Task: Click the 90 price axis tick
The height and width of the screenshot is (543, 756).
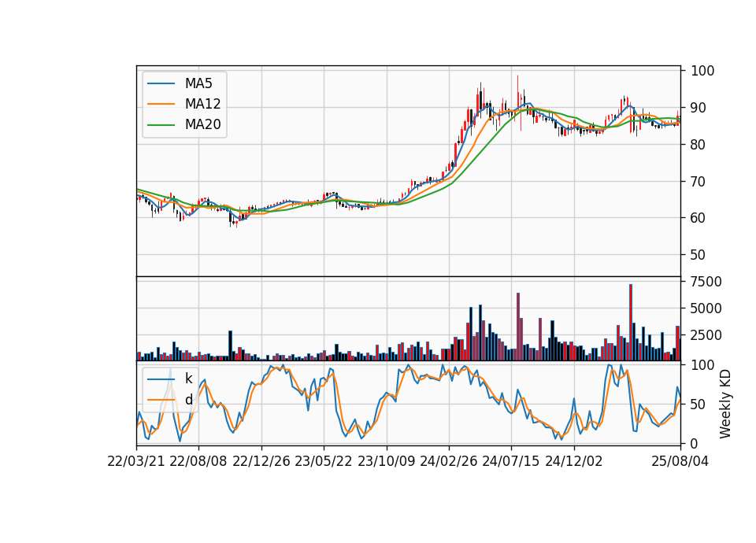Action: tap(698, 108)
